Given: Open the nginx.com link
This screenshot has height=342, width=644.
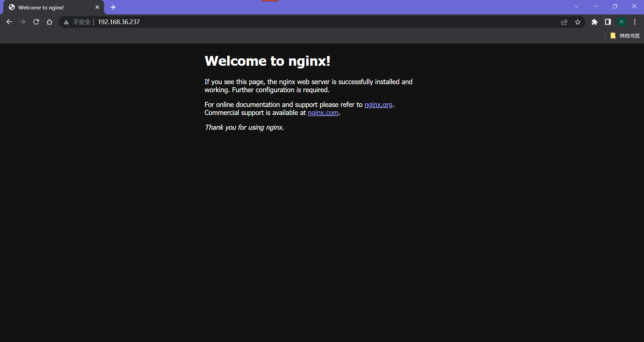Looking at the screenshot, I should [x=323, y=113].
